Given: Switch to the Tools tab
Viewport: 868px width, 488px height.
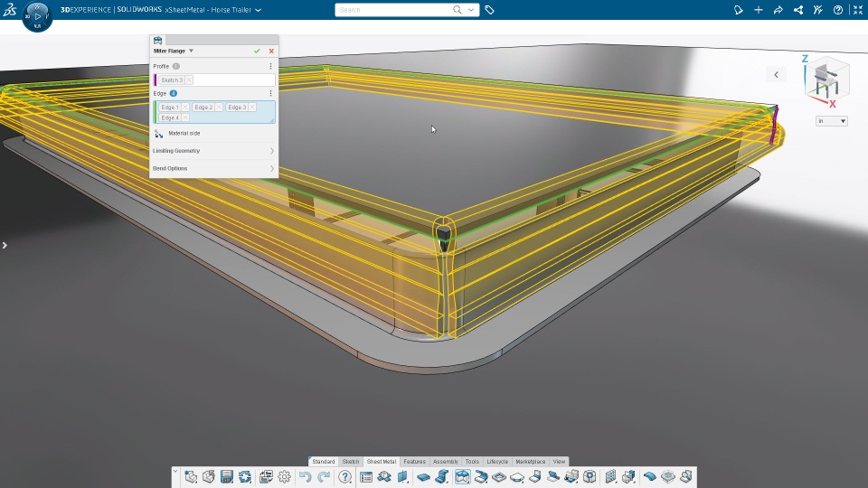Looking at the screenshot, I should 472,462.
